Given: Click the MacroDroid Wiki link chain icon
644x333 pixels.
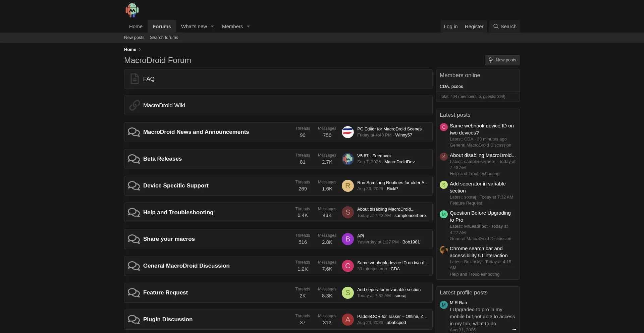Looking at the screenshot, I should [x=135, y=105].
